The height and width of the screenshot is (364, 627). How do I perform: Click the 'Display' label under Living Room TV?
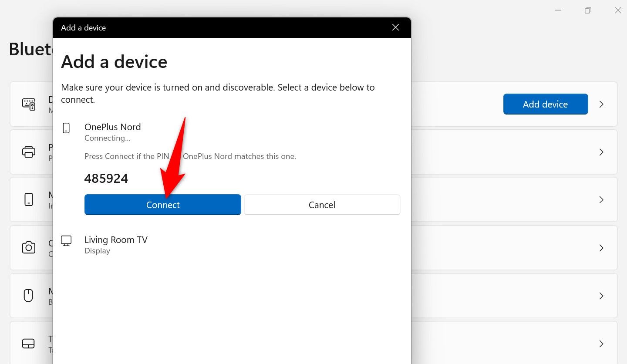coord(97,251)
